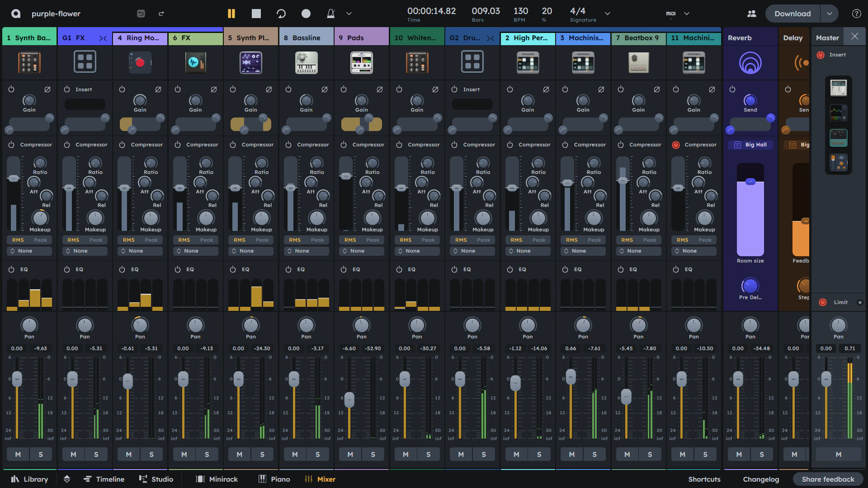
Task: Toggle phase invert on the Synth Bass channel
Action: coord(47,89)
